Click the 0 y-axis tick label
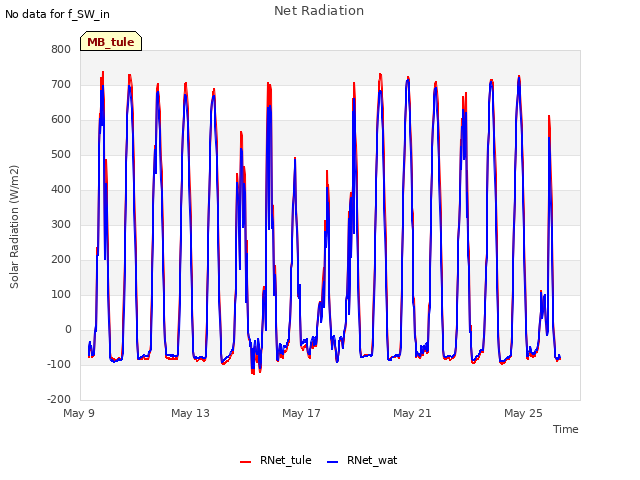Screen dimensions: 640x480 tap(68, 329)
